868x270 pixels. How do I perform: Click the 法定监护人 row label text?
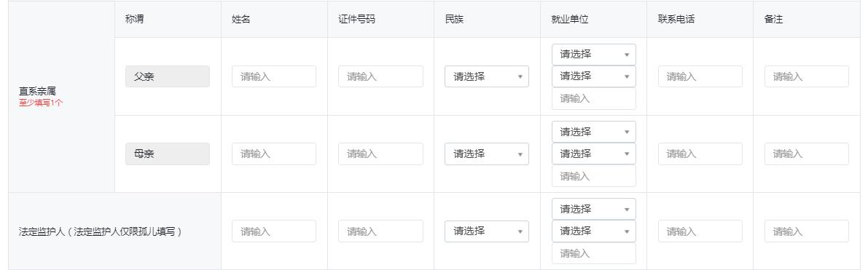point(100,231)
